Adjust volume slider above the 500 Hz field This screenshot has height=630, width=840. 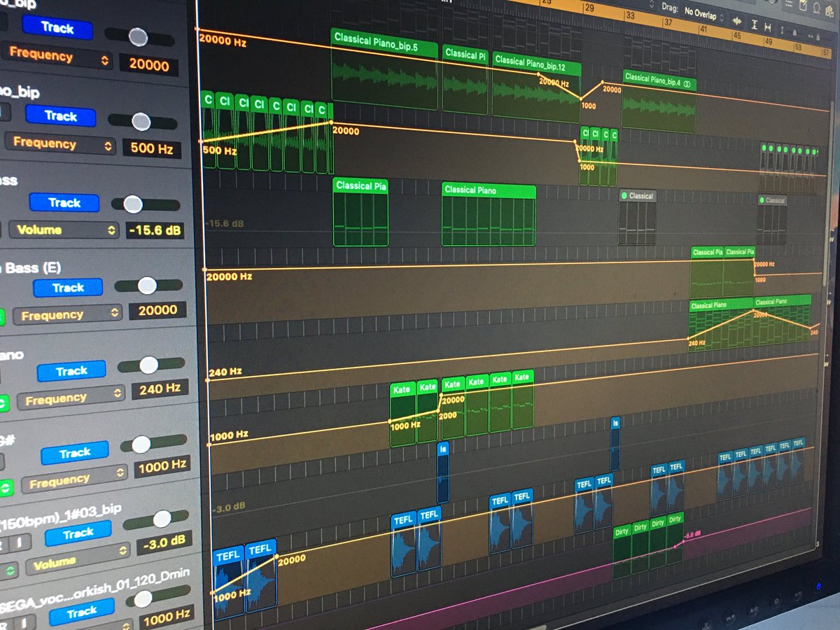click(142, 122)
